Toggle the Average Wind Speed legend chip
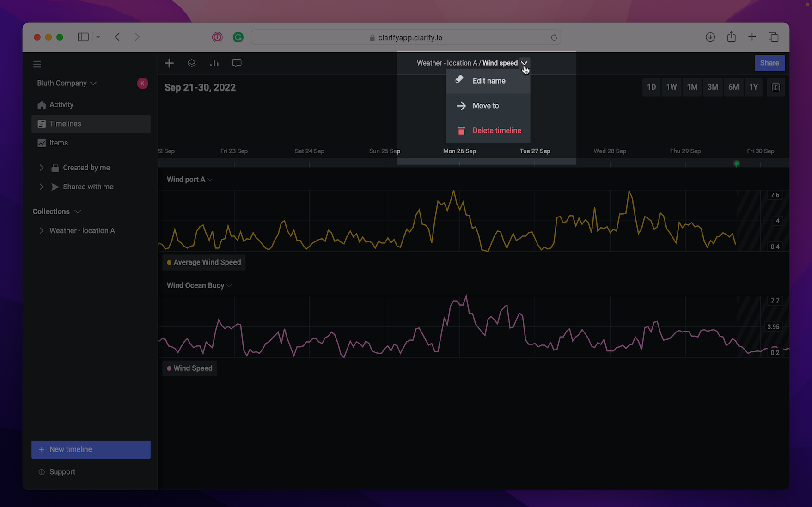This screenshot has height=507, width=812. point(204,262)
